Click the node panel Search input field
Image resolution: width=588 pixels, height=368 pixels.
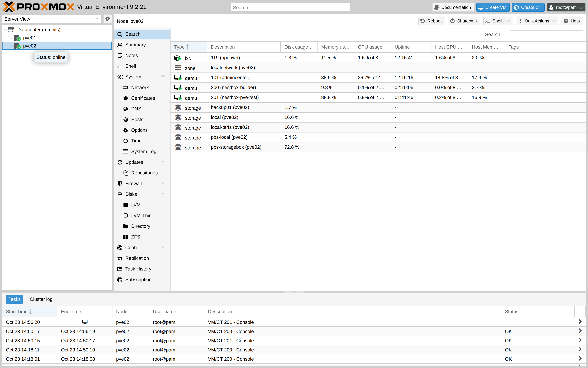pyautogui.click(x=546, y=35)
